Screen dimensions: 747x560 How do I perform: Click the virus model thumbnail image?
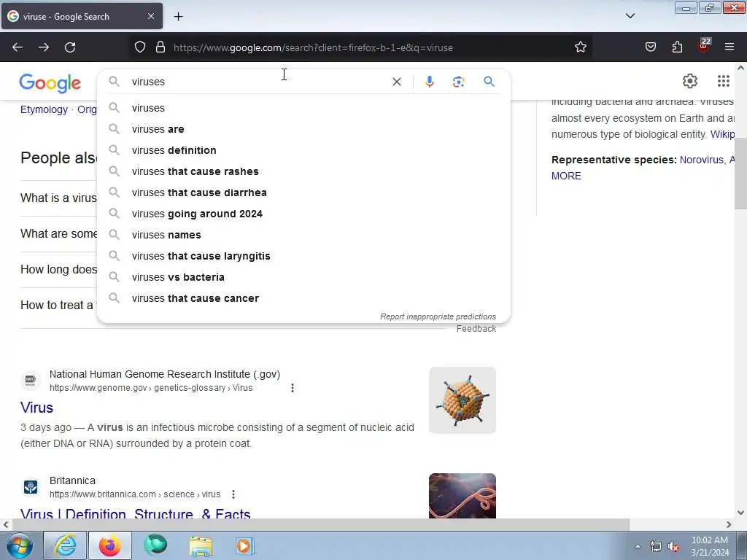[x=462, y=400]
